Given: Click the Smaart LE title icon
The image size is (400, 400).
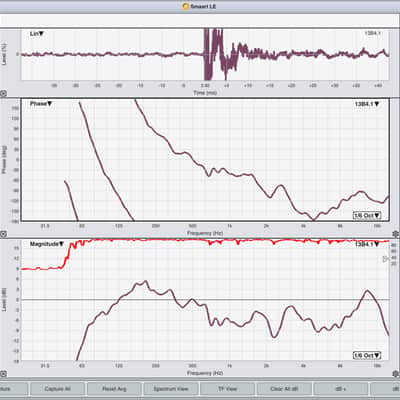Looking at the screenshot, I should click(x=186, y=6).
